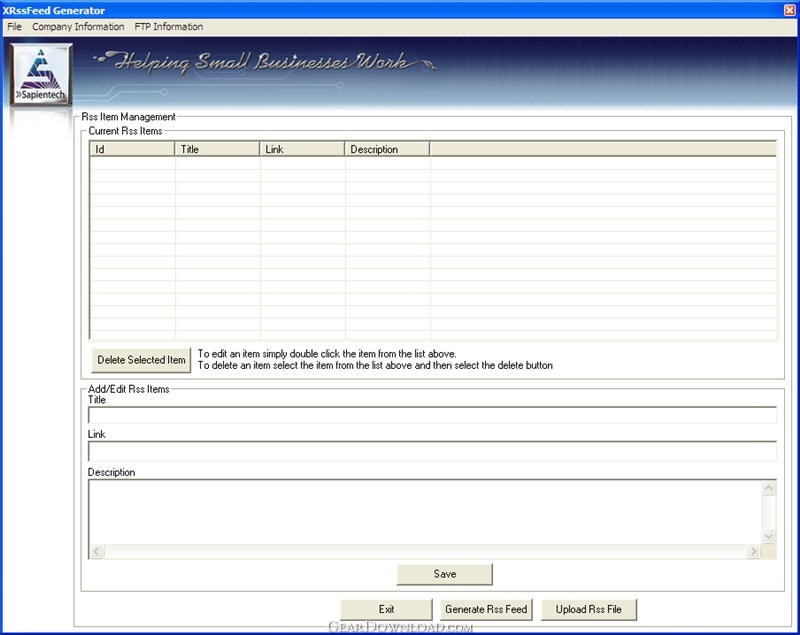Click the Description column header
800x635 pixels.
tap(387, 149)
